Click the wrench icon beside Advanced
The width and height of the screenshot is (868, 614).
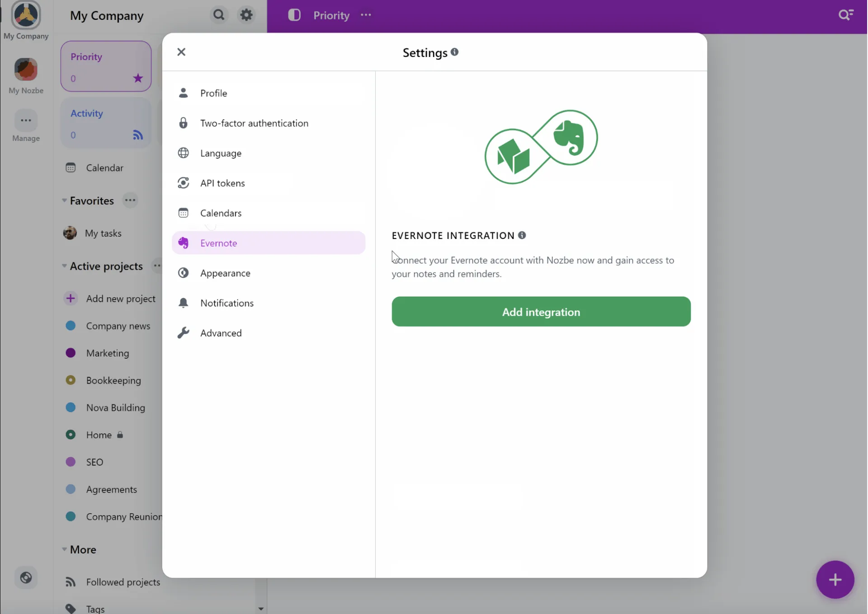183,333
